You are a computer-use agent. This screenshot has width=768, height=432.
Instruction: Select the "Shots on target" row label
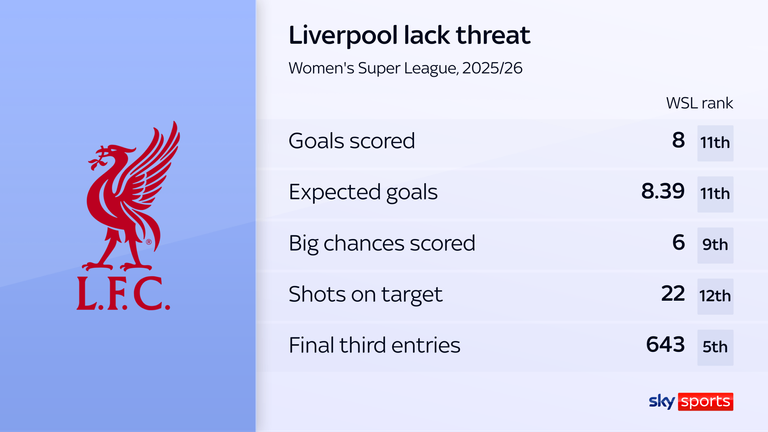pyautogui.click(x=365, y=295)
